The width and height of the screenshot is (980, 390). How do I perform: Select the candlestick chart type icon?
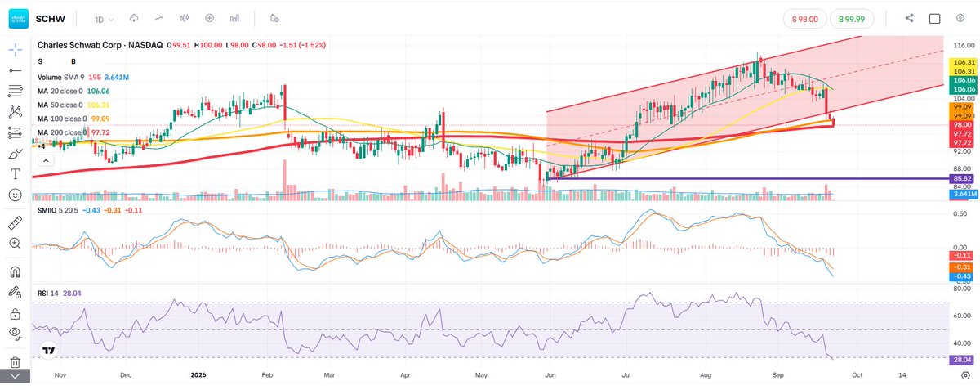[184, 18]
